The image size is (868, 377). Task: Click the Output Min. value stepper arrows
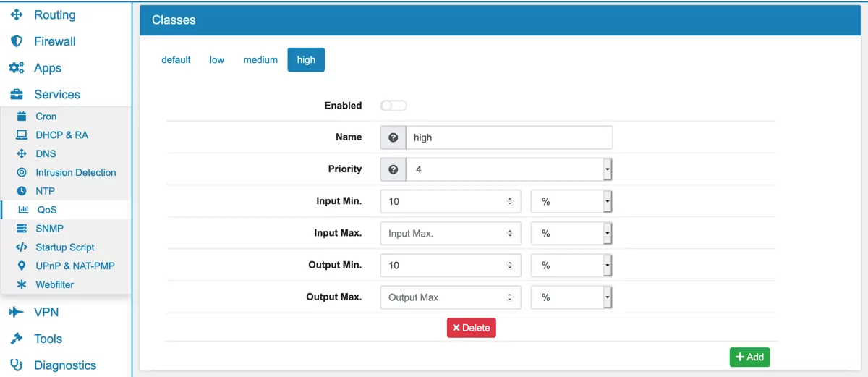pos(510,266)
